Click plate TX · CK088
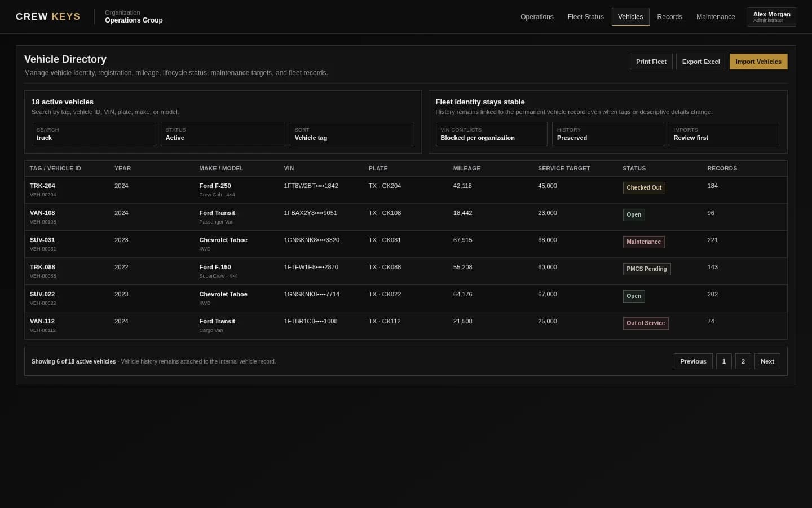The width and height of the screenshot is (812, 508). pyautogui.click(x=385, y=267)
